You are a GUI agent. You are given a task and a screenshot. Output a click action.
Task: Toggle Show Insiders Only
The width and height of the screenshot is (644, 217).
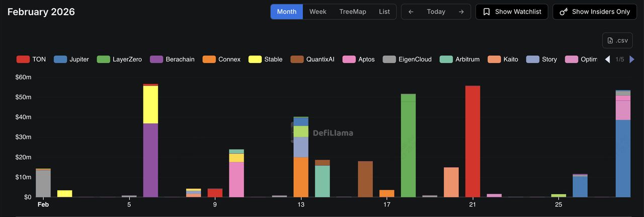(594, 12)
